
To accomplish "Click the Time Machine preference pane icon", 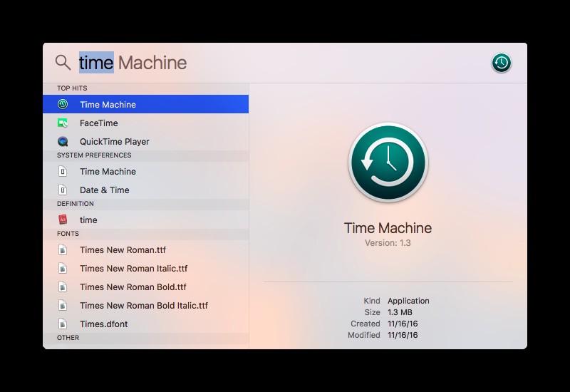I will (63, 171).
